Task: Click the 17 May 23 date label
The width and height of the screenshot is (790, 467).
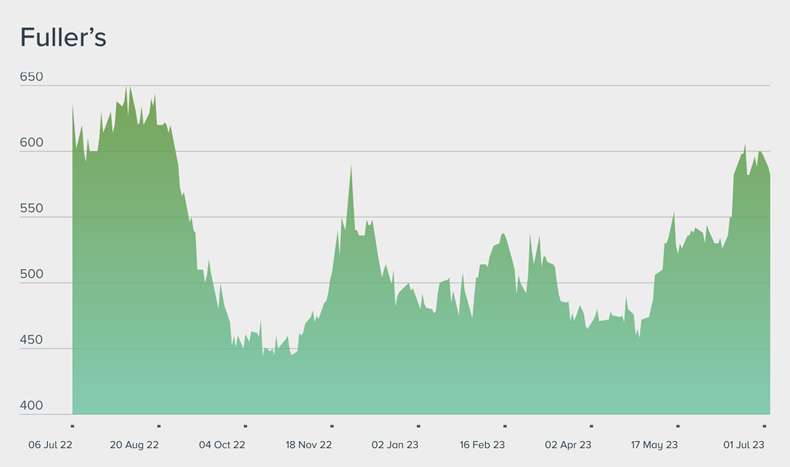Action: (654, 445)
